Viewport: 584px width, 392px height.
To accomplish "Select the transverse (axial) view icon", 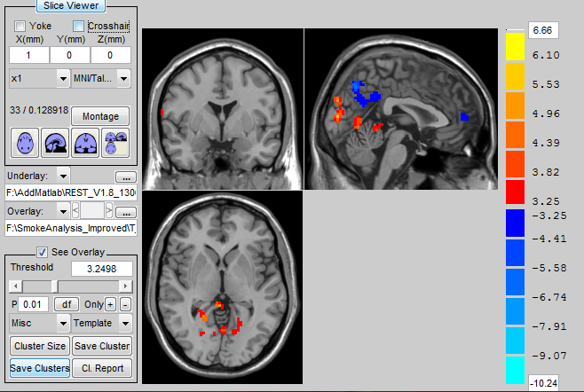I will [25, 143].
